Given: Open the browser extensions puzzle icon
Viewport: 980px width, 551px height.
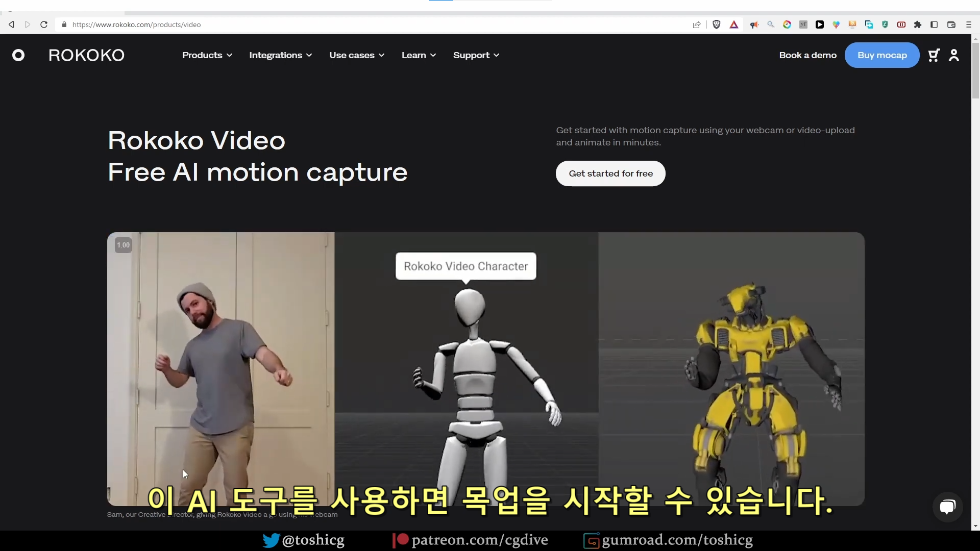Looking at the screenshot, I should tap(918, 24).
